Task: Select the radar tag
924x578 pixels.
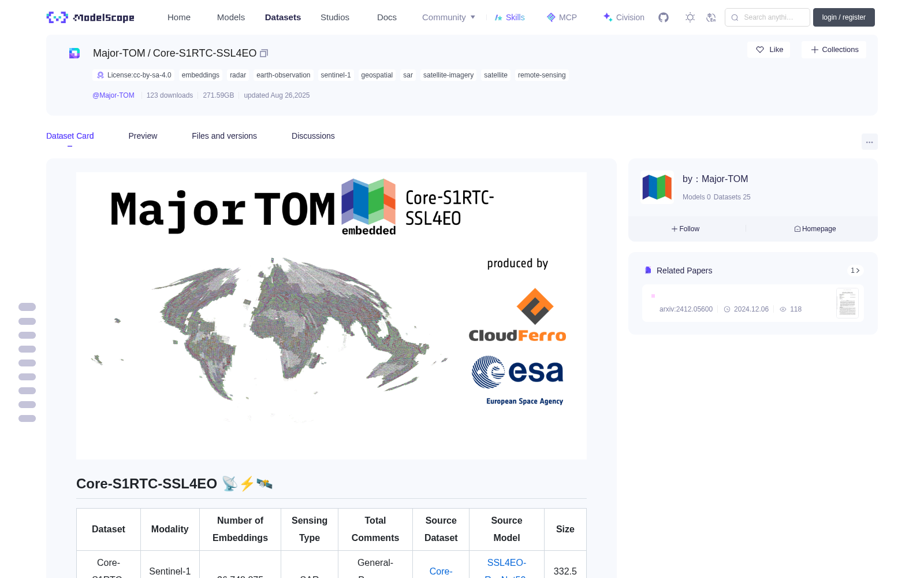Action: [x=238, y=75]
